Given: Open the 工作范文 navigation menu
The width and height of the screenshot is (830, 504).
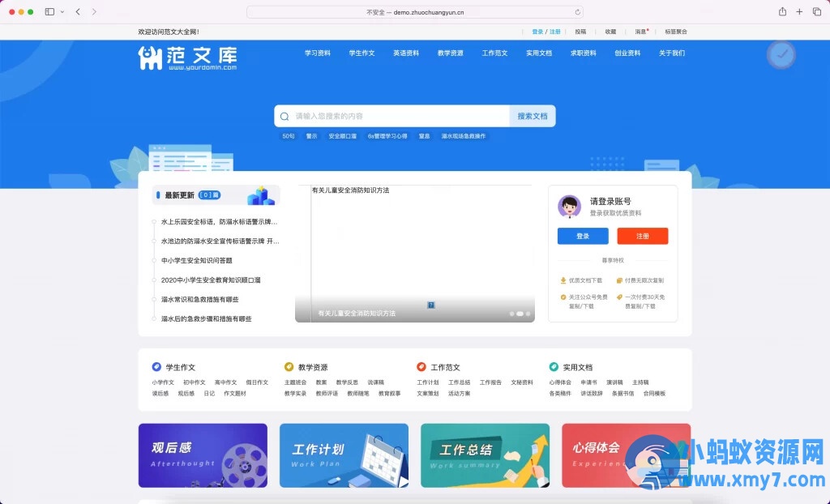Looking at the screenshot, I should 494,53.
